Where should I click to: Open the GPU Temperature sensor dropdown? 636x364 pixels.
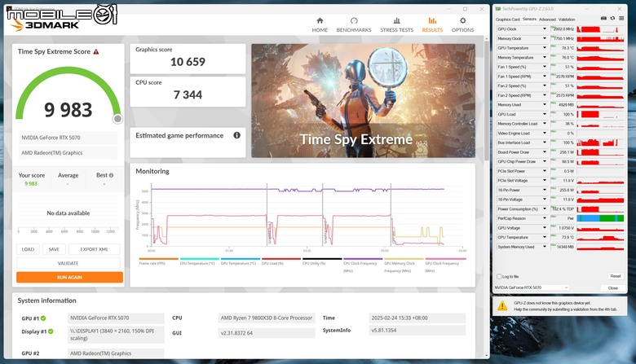(x=545, y=48)
